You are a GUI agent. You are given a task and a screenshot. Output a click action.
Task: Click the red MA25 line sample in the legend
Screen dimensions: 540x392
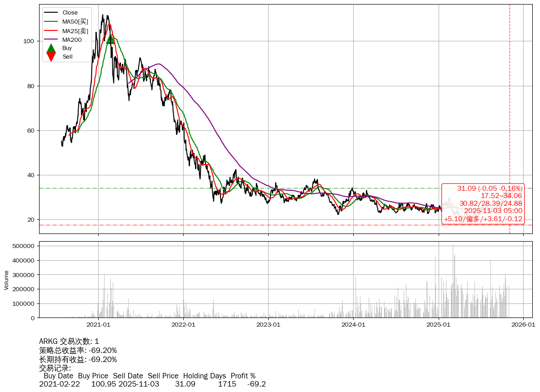coord(51,31)
